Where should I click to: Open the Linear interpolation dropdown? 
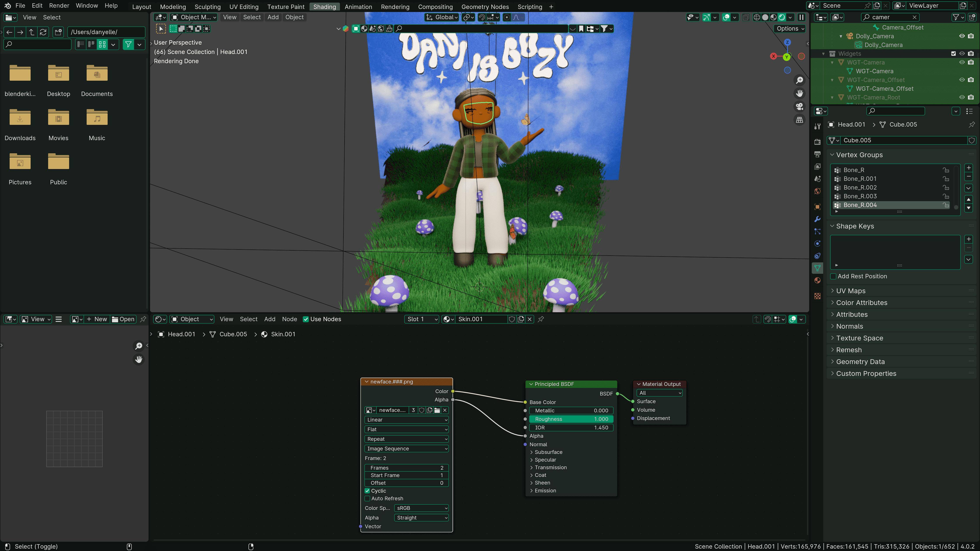pos(406,420)
